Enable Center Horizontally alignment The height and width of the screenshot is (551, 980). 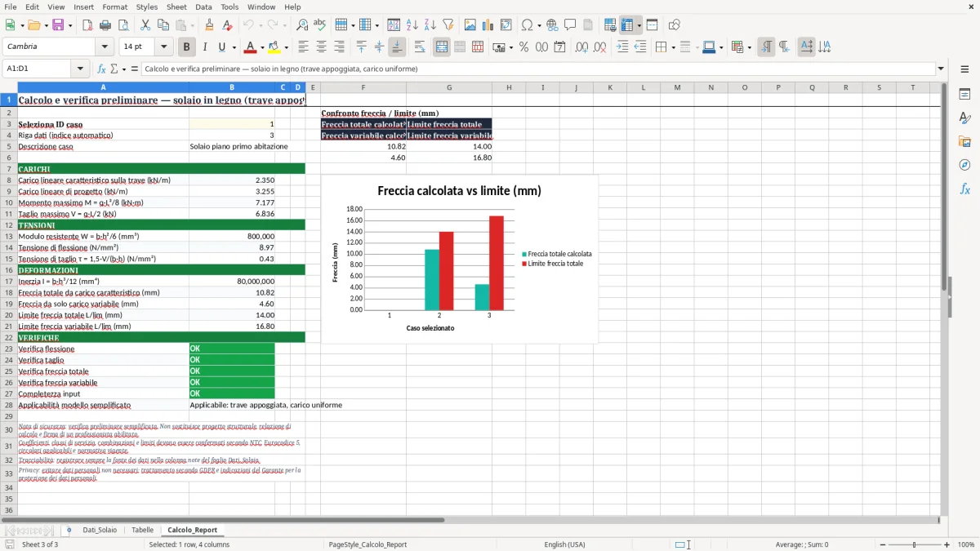[x=321, y=47]
